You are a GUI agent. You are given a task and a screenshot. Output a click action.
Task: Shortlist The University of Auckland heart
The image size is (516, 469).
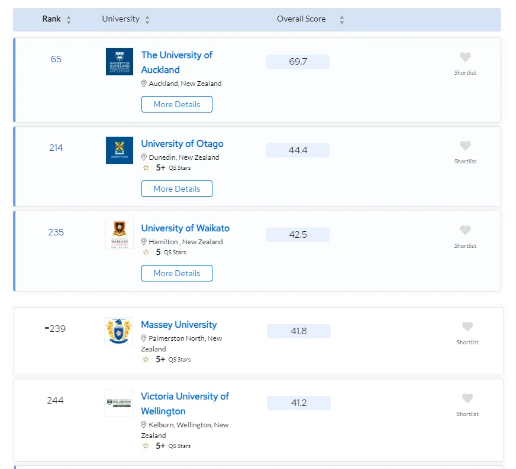point(465,57)
